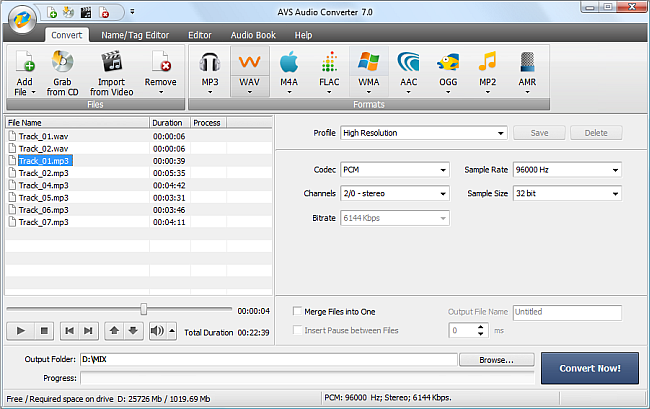
Task: Click the Play button
Action: (x=21, y=331)
